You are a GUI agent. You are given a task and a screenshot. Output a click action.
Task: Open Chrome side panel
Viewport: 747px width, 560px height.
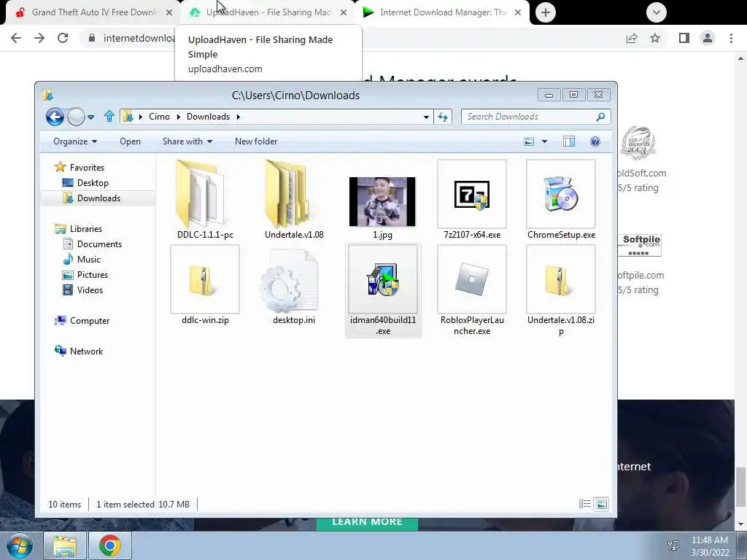(x=684, y=38)
